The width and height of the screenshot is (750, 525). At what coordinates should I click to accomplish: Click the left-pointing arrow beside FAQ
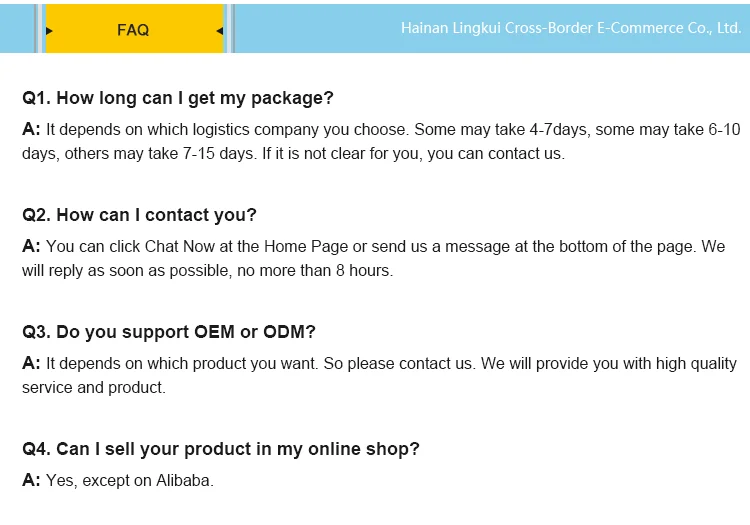coord(219,30)
